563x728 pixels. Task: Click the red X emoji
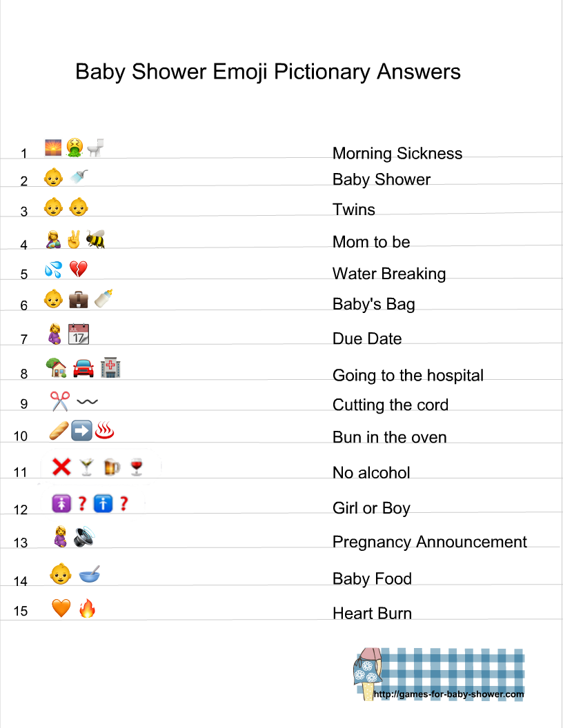coord(61,467)
